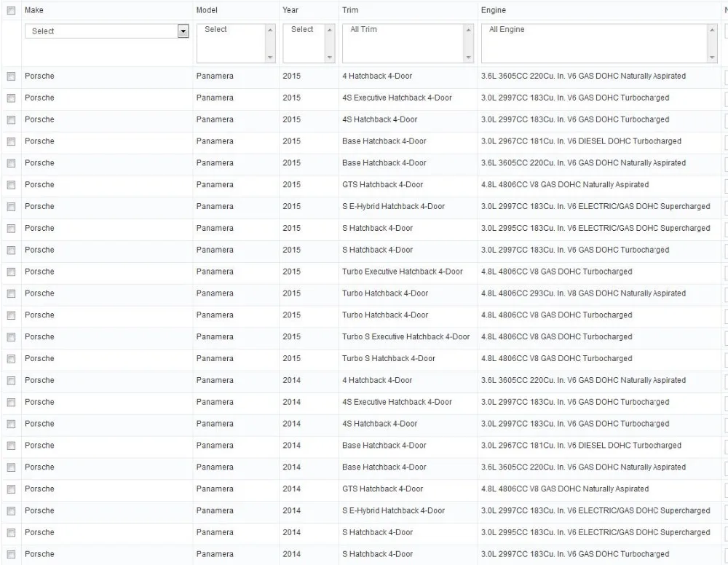Click the up arrow of Engine list scrollbar

click(712, 30)
